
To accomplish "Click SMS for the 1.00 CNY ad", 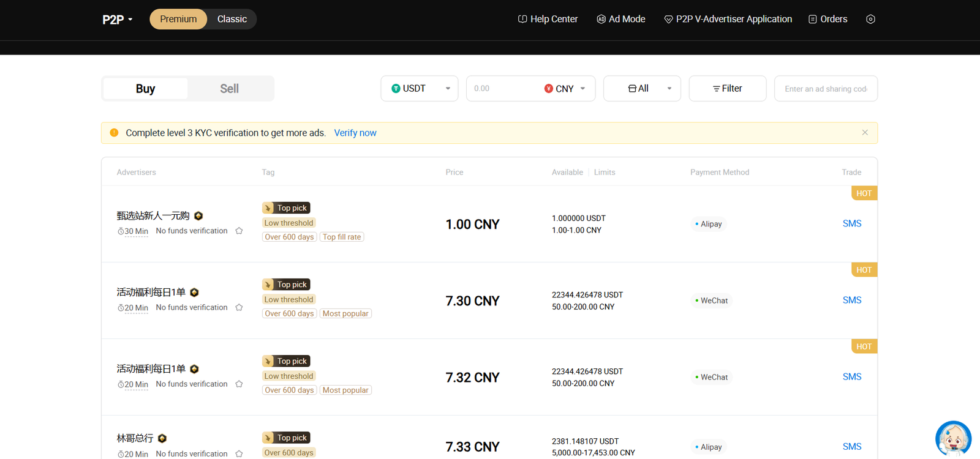I will point(852,223).
